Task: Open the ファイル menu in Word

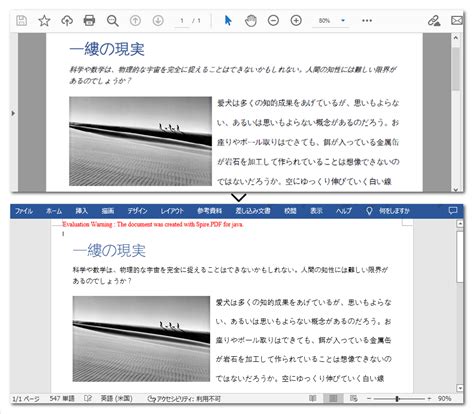Action: [x=24, y=211]
